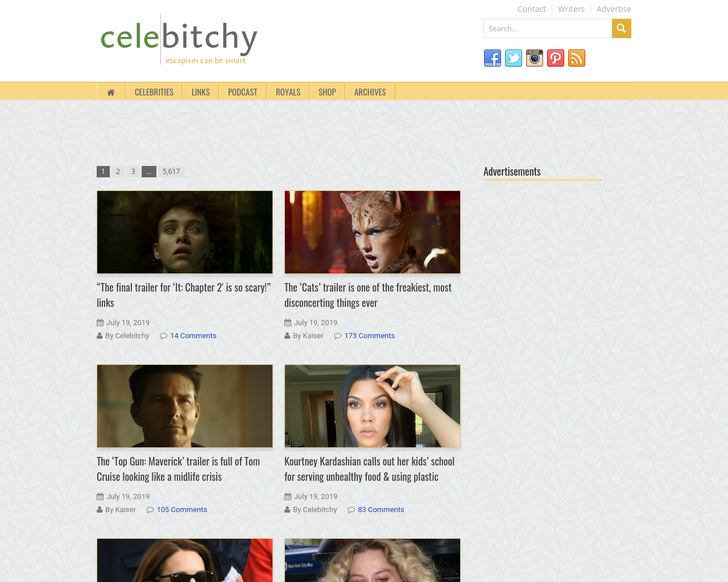Screen dimensions: 728x582
Task: Open the Kourtney Kardashian thumbnail image
Action: tap(373, 406)
